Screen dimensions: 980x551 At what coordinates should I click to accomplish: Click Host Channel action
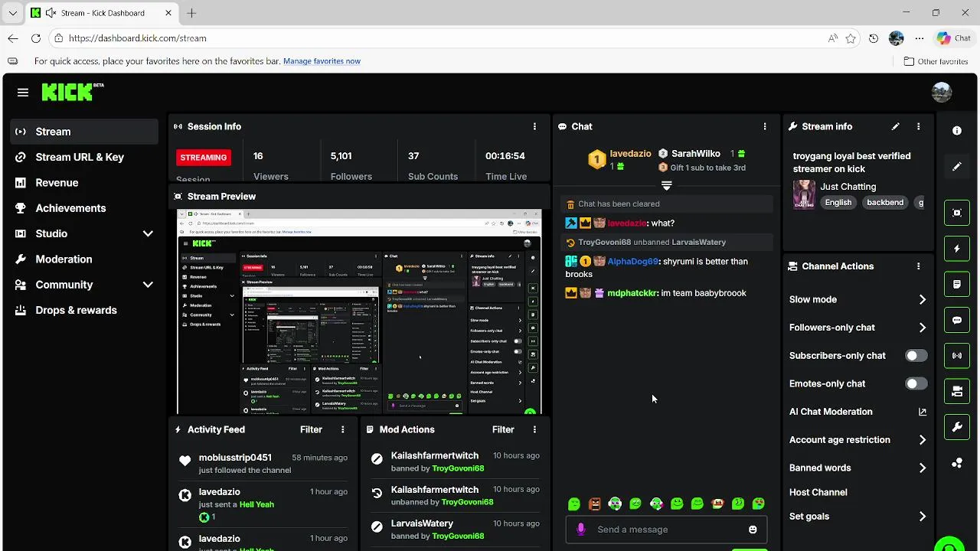tap(818, 492)
